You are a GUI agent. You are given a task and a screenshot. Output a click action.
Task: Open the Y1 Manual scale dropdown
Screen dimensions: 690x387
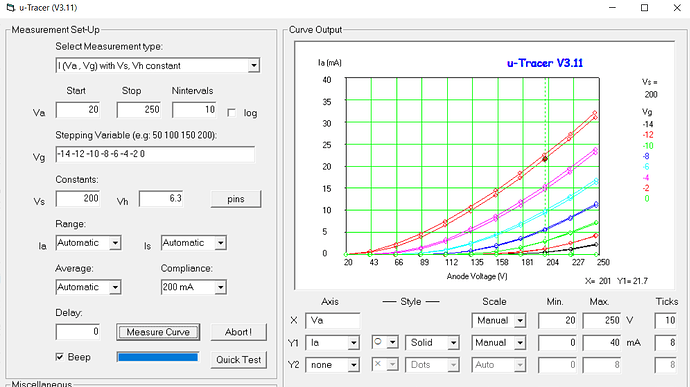520,343
